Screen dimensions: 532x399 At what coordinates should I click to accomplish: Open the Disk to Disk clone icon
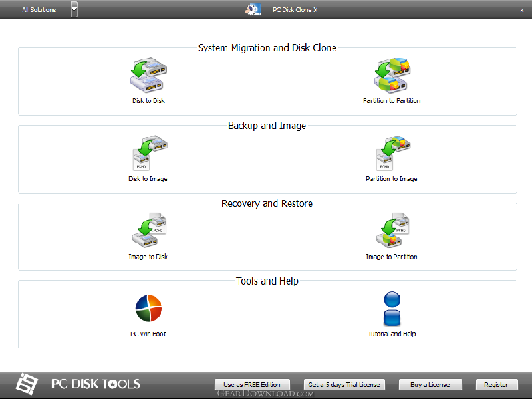pyautogui.click(x=148, y=75)
